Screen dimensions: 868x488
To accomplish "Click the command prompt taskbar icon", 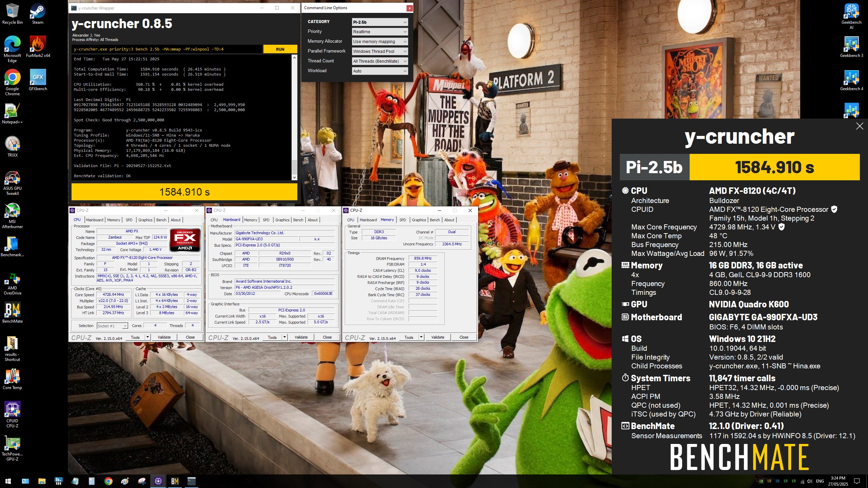I will click(x=192, y=481).
